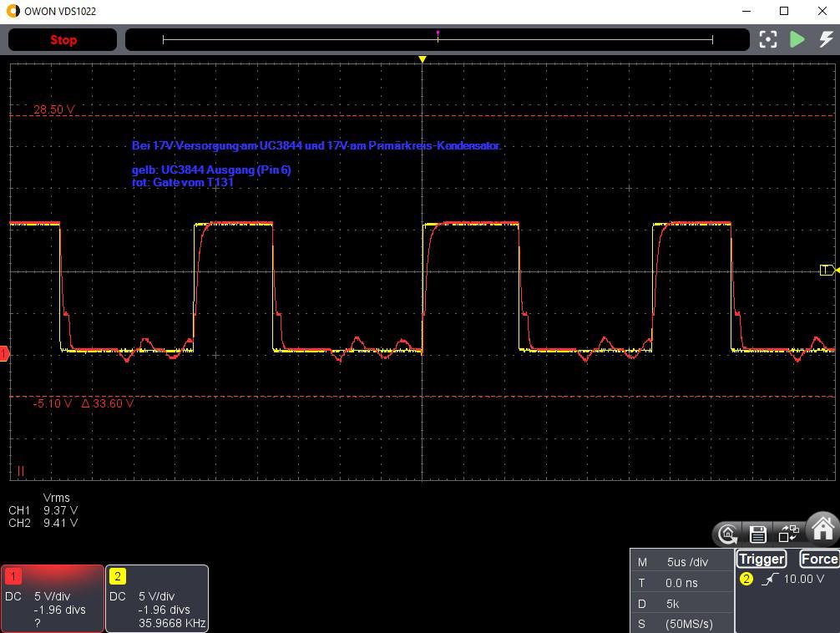The width and height of the screenshot is (840, 633).
Task: Click the trigger level T marker on right edge
Action: point(827,270)
